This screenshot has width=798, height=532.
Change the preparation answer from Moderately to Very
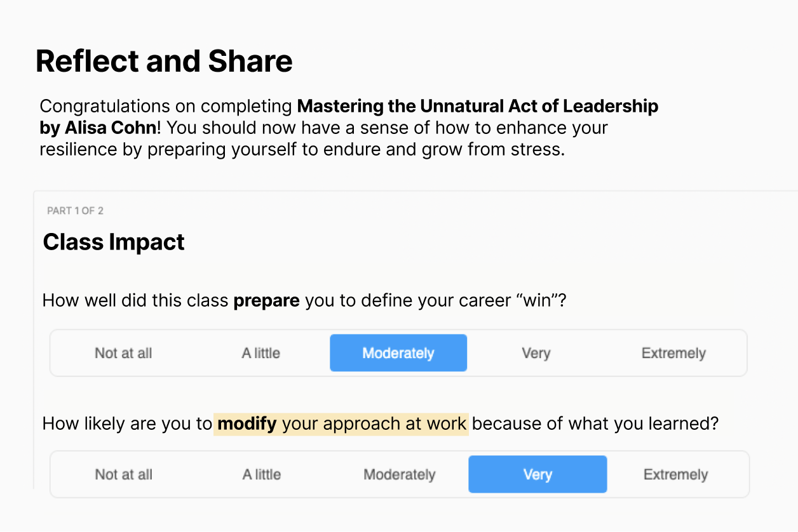tap(536, 353)
